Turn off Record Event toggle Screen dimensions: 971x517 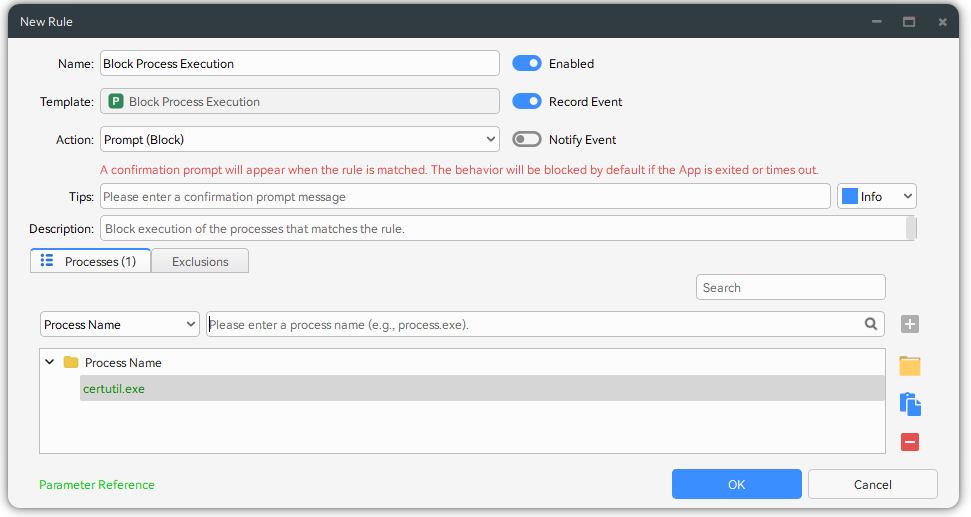tap(527, 102)
